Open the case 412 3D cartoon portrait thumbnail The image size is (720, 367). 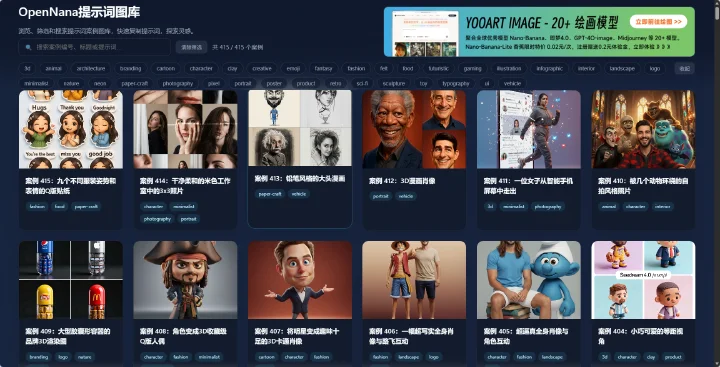pyautogui.click(x=414, y=130)
